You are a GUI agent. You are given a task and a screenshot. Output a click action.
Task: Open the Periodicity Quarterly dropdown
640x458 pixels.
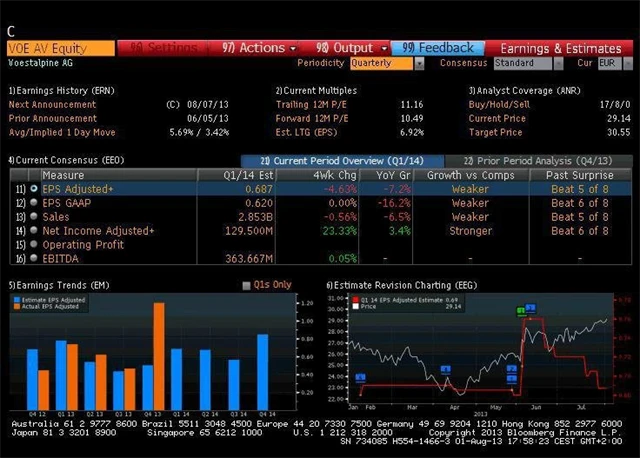point(387,63)
